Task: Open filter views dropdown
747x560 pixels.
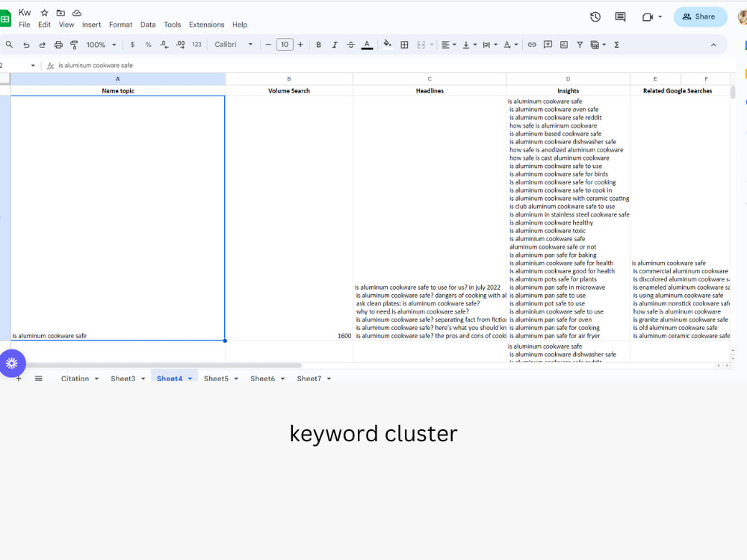Action: pyautogui.click(x=598, y=45)
